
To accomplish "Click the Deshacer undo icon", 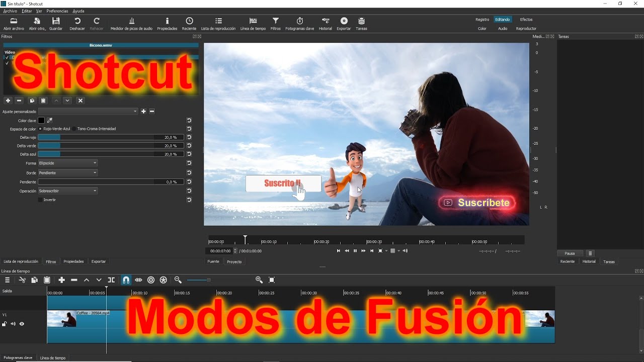I will point(77,24).
